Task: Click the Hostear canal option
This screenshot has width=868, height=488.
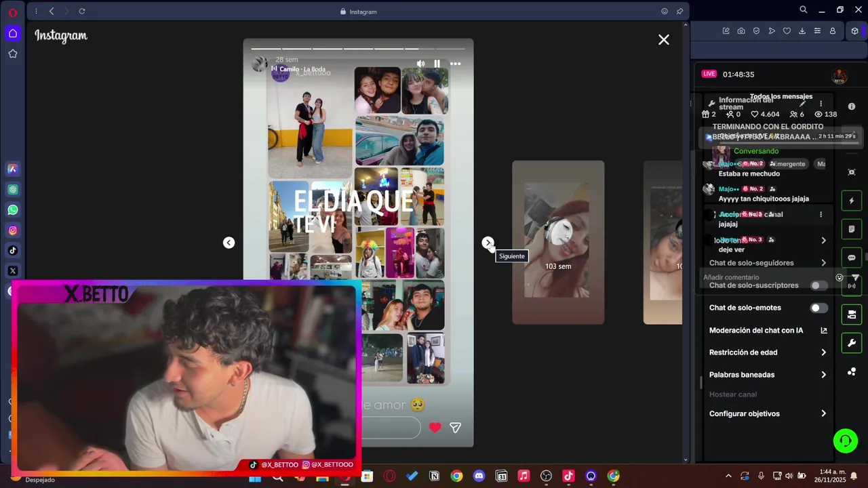Action: click(x=733, y=394)
